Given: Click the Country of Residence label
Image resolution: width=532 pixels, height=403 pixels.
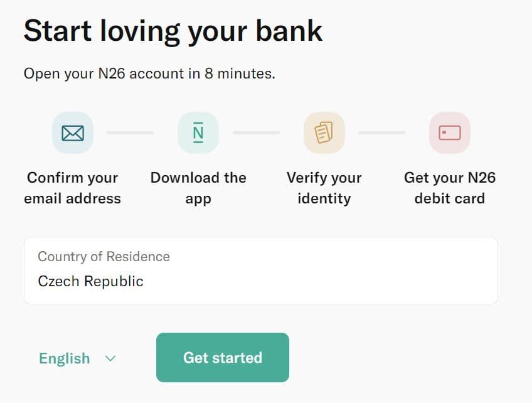Looking at the screenshot, I should pyautogui.click(x=104, y=256).
